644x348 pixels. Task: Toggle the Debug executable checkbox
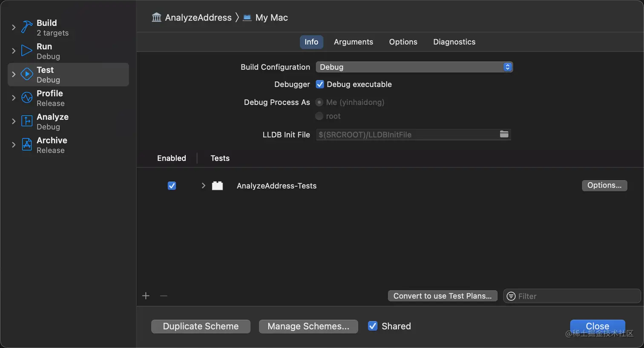tap(320, 84)
